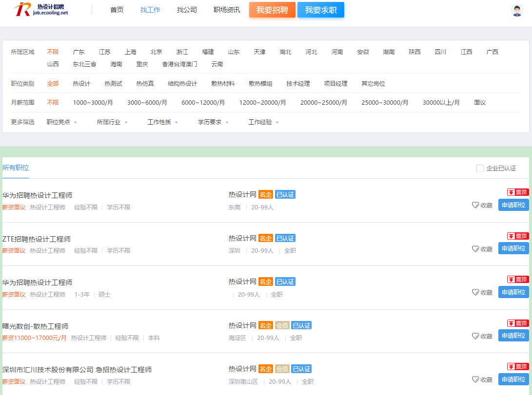Expand the 工作经验 dropdown
This screenshot has width=532, height=395.
263,122
